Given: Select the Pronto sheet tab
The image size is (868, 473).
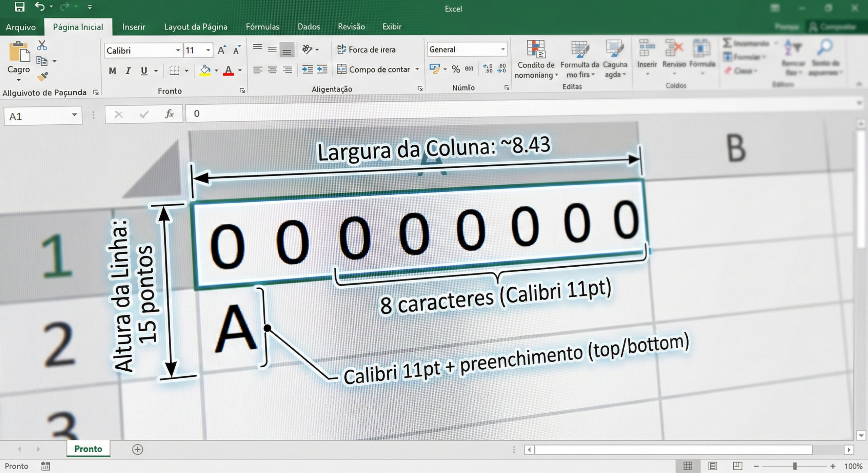Looking at the screenshot, I should coord(88,449).
